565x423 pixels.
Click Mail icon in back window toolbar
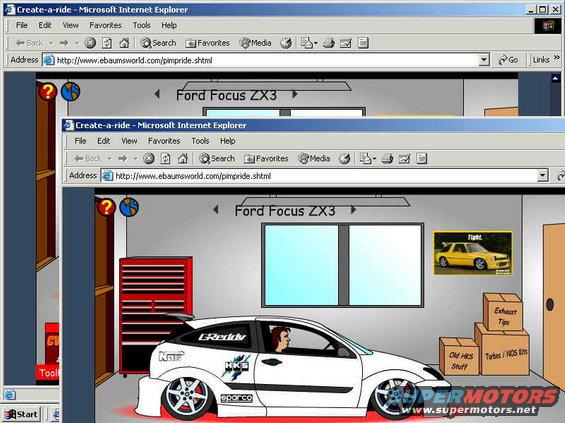click(x=307, y=43)
